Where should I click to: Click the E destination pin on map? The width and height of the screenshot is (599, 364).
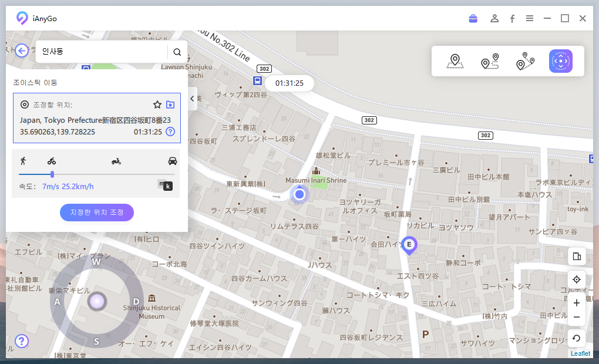coord(409,245)
